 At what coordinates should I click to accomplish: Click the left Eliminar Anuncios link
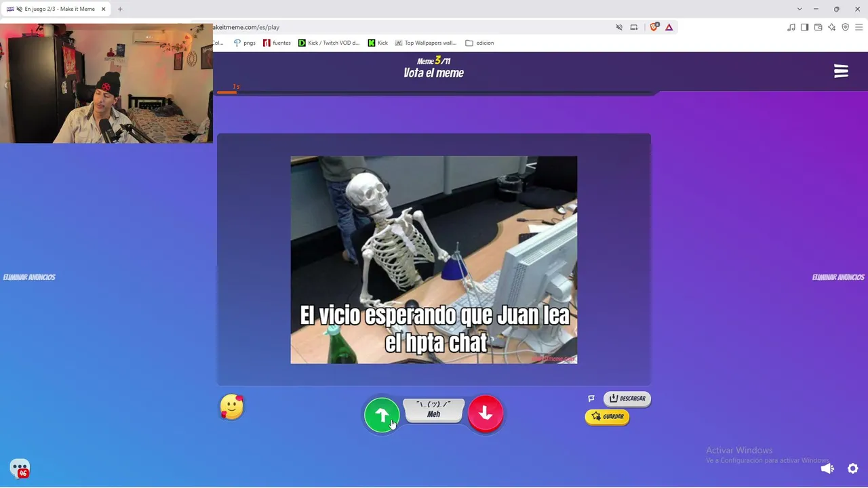click(29, 277)
